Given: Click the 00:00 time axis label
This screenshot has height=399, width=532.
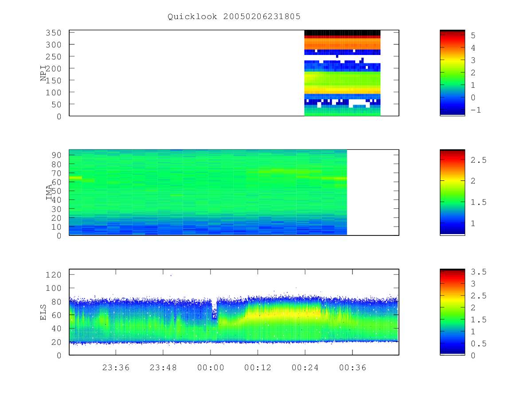Looking at the screenshot, I should (x=211, y=368).
